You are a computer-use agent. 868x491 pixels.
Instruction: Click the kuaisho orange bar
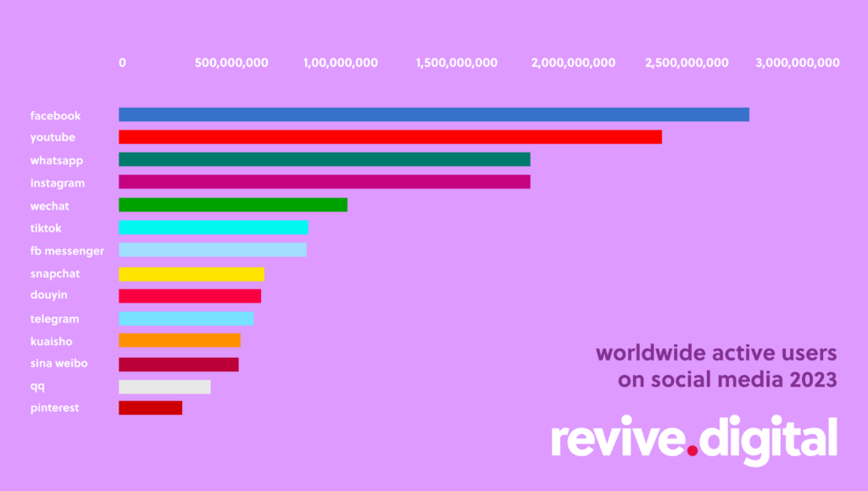180,340
